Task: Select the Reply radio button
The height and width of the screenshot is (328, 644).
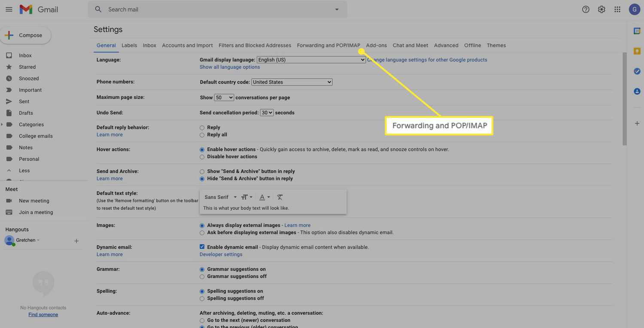Action: (x=202, y=128)
